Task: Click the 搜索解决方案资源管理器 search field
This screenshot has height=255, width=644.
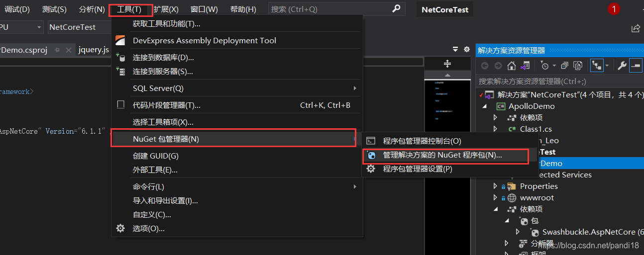Action: point(560,81)
